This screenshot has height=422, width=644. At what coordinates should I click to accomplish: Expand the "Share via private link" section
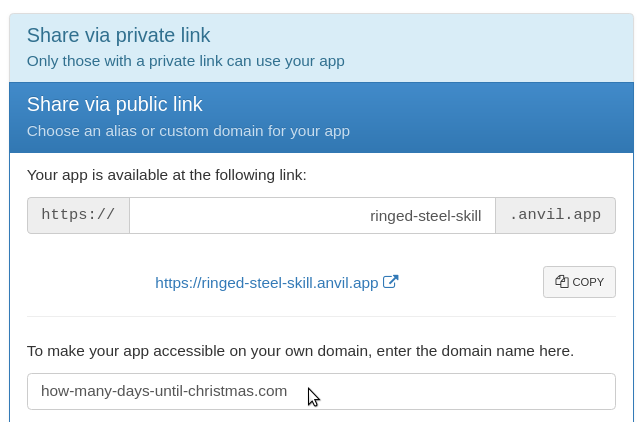point(118,36)
